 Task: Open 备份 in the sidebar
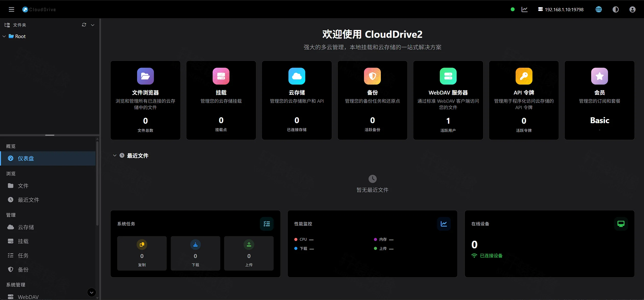[x=48, y=270]
